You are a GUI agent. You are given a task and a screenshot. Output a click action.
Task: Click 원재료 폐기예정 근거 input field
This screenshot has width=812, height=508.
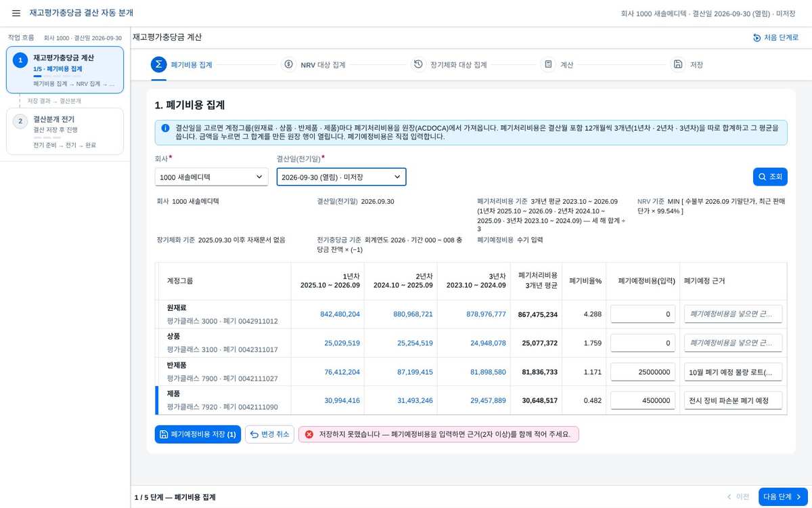coord(733,314)
